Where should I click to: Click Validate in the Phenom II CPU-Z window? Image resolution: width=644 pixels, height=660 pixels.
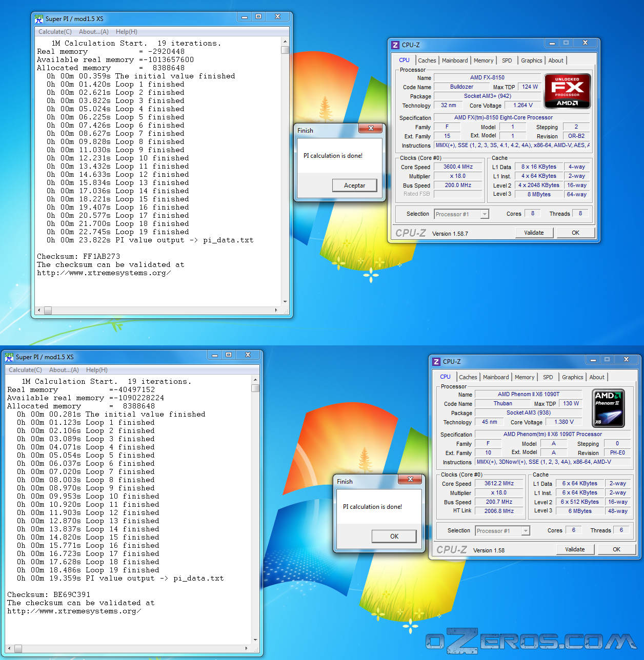pos(575,549)
